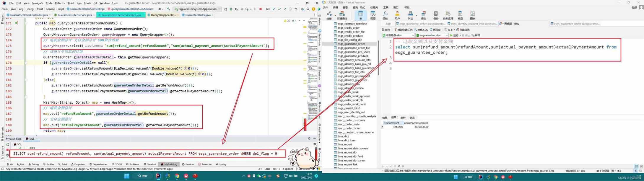Click the Windows Start button on left taskbar
The height and width of the screenshot is (181, 644).
(x=127, y=176)
